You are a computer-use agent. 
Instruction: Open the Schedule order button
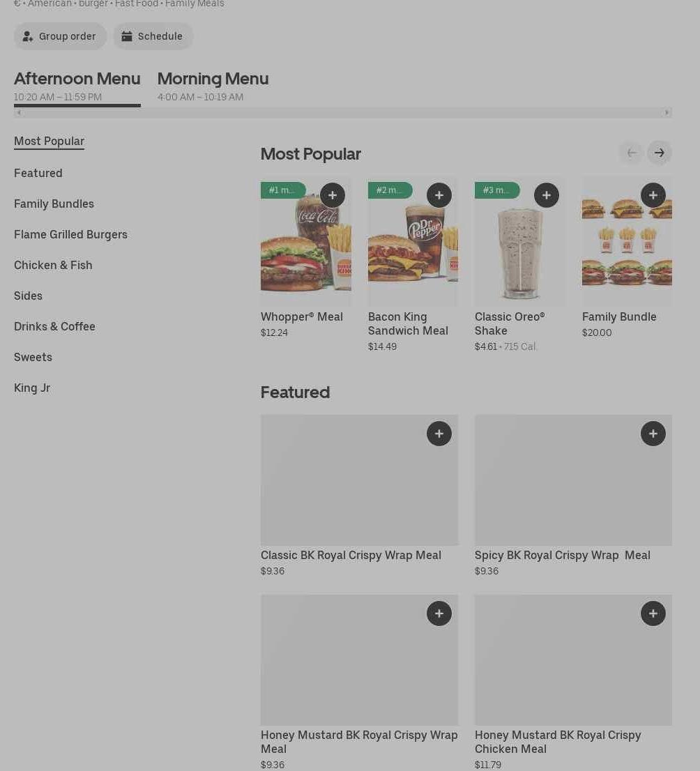pyautogui.click(x=153, y=36)
